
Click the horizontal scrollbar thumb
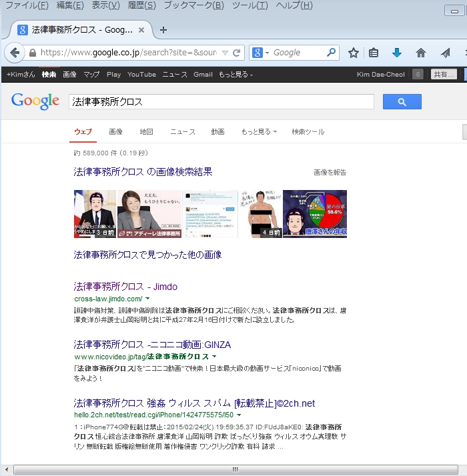click(236, 469)
